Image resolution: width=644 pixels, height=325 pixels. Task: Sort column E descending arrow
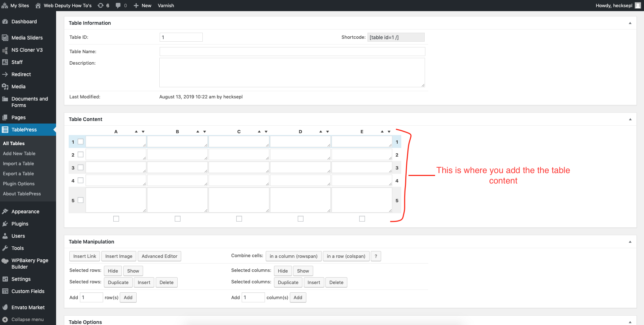(x=389, y=132)
